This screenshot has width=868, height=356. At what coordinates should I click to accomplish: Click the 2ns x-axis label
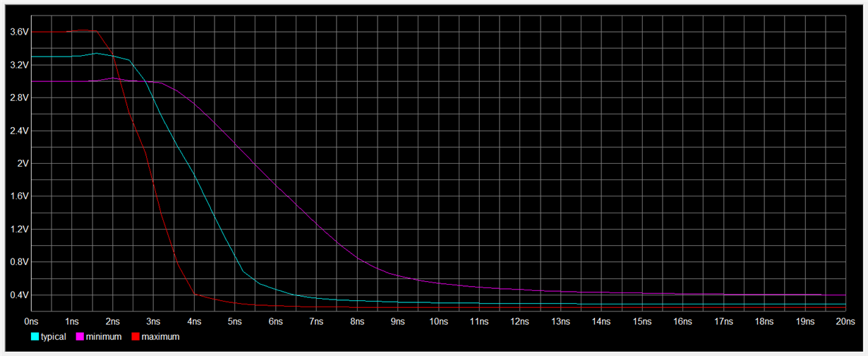pos(112,321)
